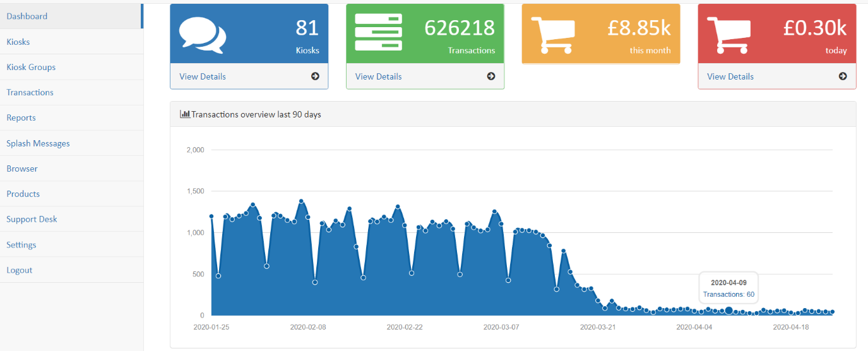
Task: Click the first data point of the chart
Action: click(211, 217)
